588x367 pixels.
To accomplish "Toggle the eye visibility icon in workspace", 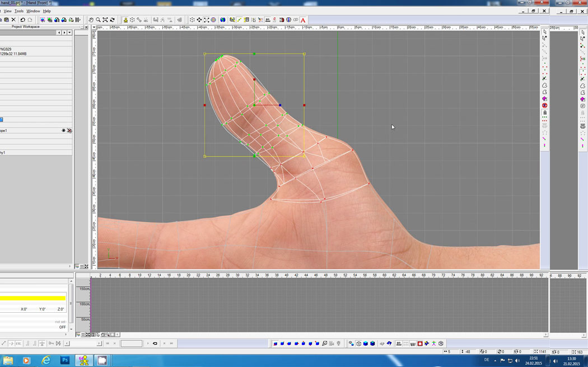I will pyautogui.click(x=64, y=130).
